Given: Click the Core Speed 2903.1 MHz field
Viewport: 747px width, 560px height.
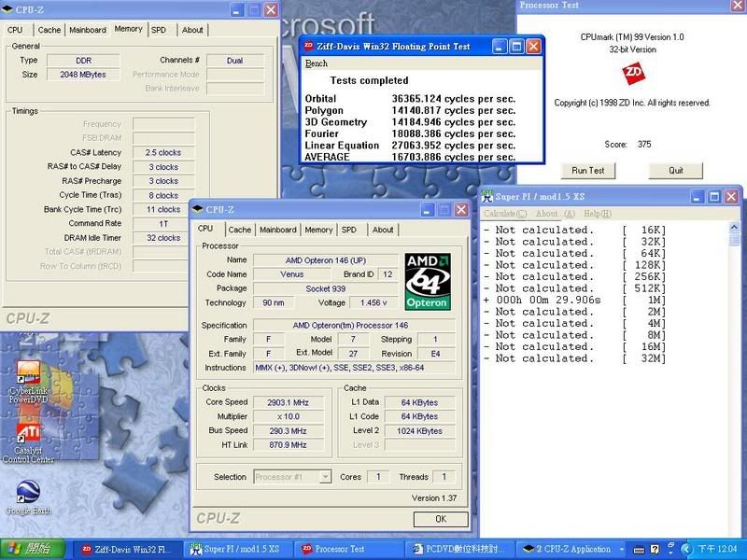Looking at the screenshot, I should (288, 402).
